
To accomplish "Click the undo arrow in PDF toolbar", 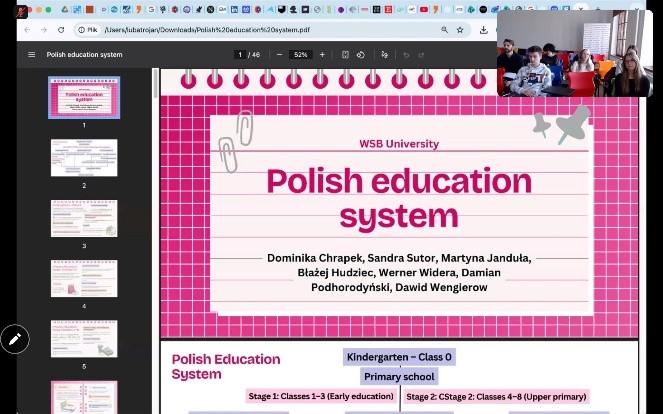I will (406, 55).
